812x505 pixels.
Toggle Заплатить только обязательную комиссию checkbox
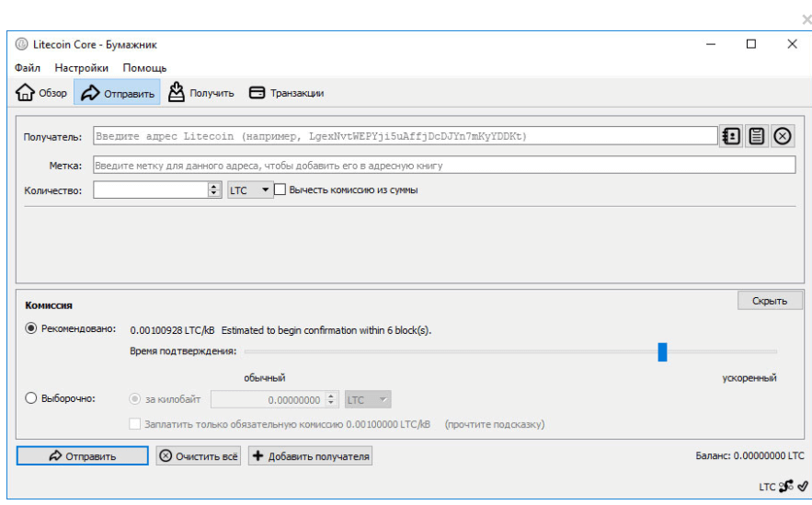pyautogui.click(x=134, y=424)
